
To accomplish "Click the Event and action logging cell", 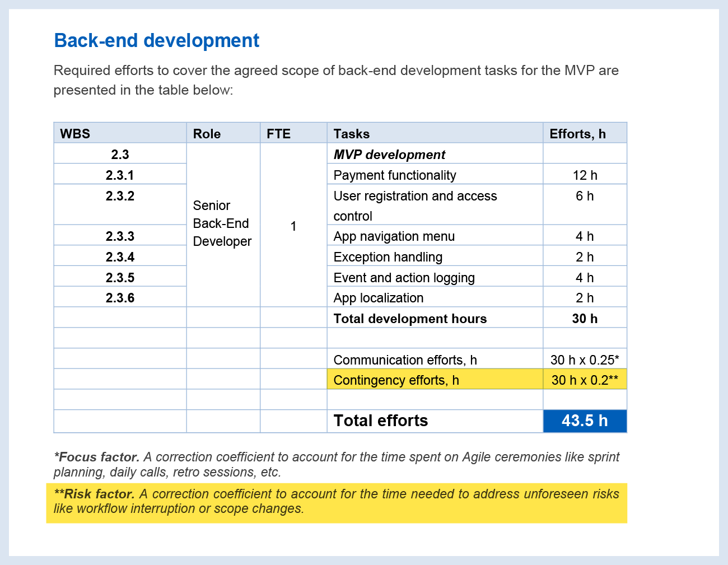I will [404, 278].
